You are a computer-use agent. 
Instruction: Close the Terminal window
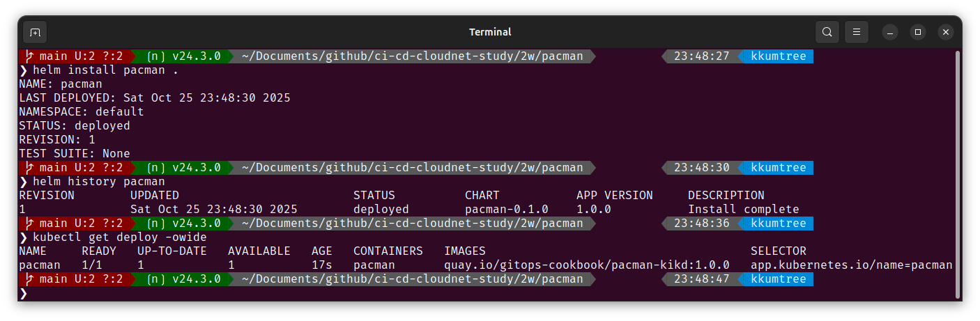(x=946, y=32)
